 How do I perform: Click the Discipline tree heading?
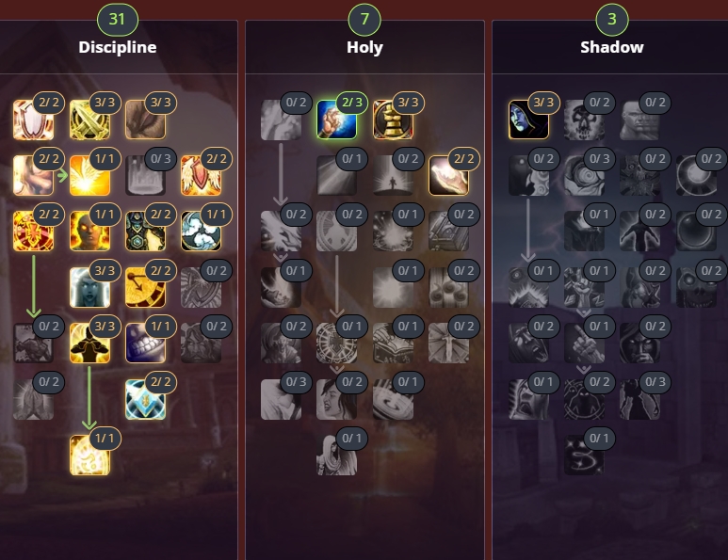118,47
